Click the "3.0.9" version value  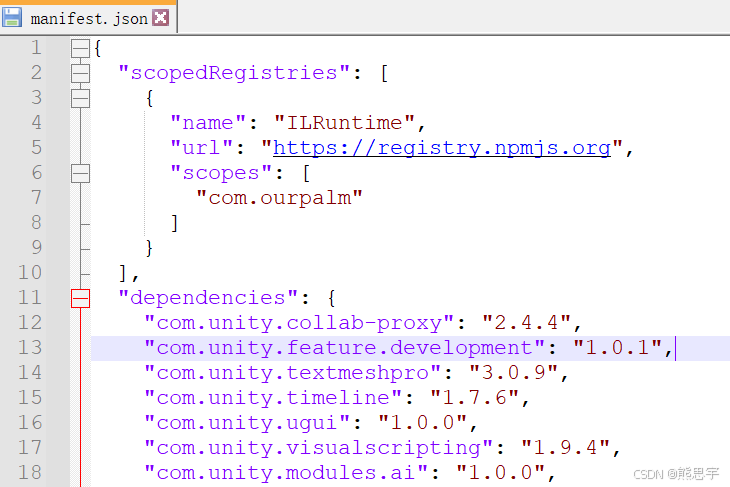point(513,373)
